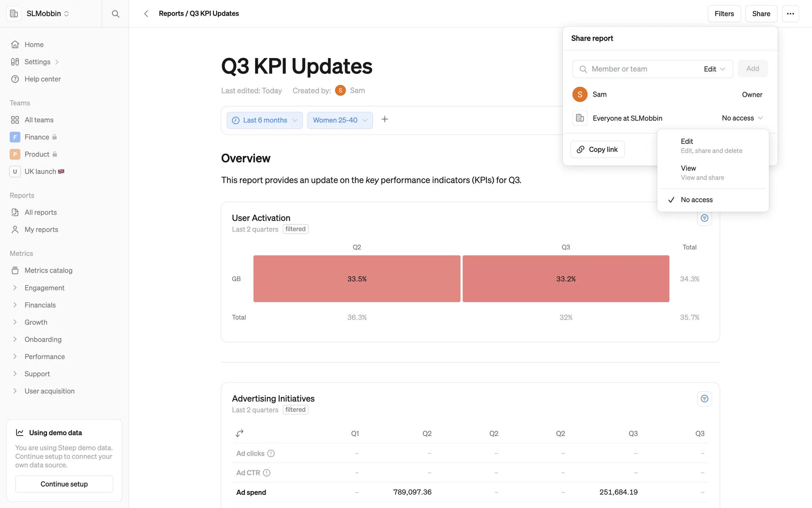The height and width of the screenshot is (508, 812).
Task: Select the checked No access option
Action: (696, 200)
